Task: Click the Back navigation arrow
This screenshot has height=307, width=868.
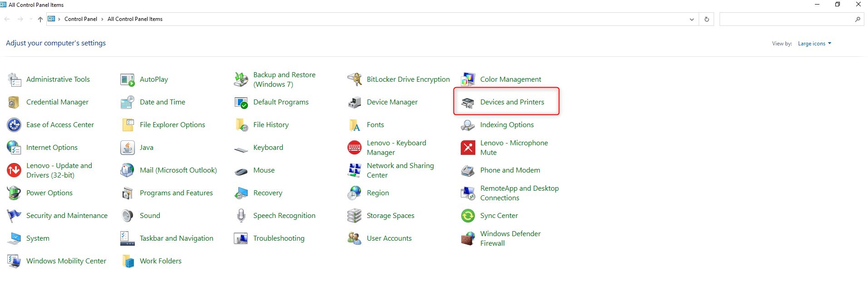Action: pyautogui.click(x=7, y=19)
